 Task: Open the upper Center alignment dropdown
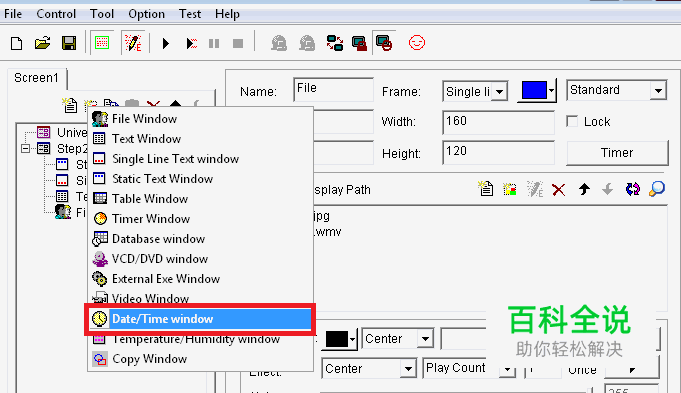426,338
